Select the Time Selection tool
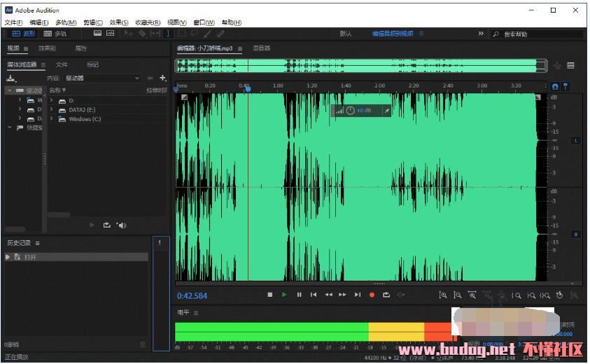The image size is (590, 364). coord(168,33)
